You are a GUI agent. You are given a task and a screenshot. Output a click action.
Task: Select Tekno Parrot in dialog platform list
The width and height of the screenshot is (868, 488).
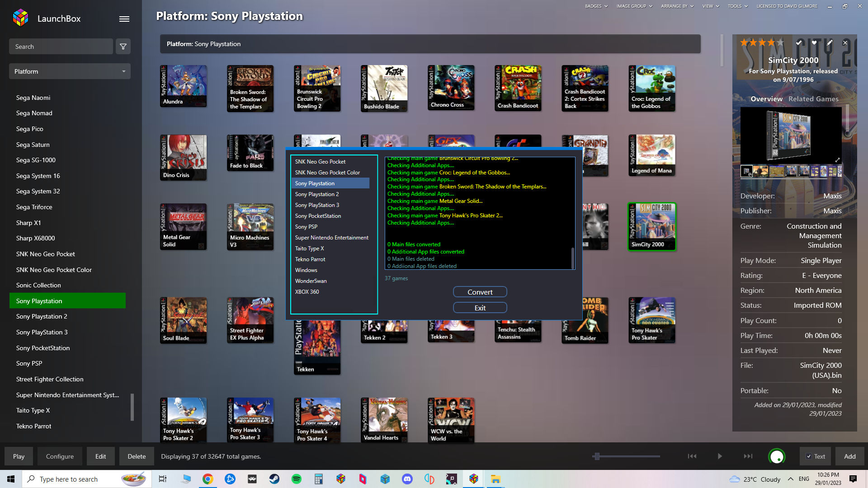[330, 259]
